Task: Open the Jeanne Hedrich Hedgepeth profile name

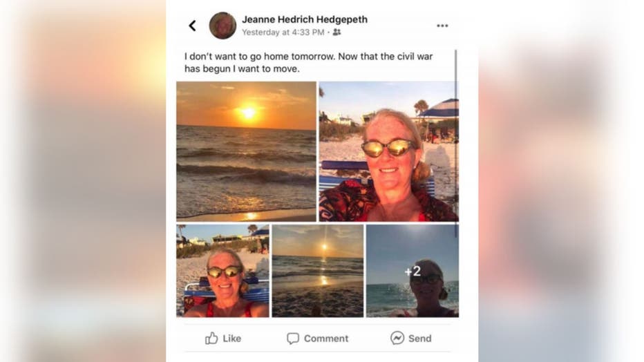Action: pyautogui.click(x=305, y=19)
